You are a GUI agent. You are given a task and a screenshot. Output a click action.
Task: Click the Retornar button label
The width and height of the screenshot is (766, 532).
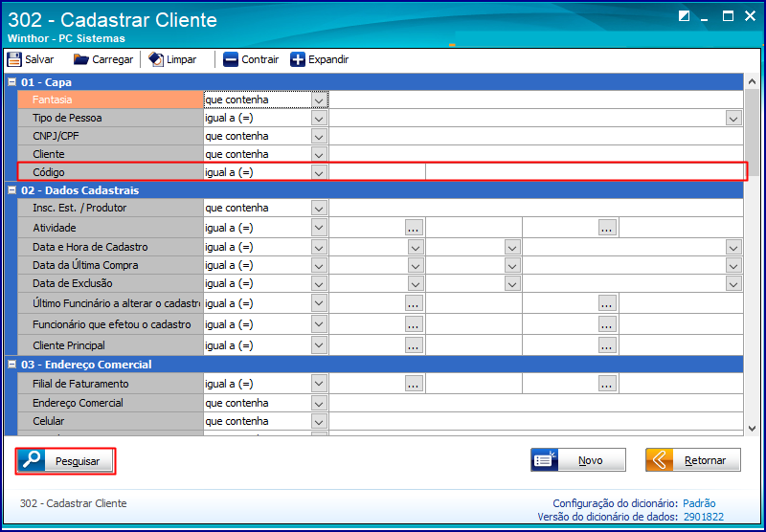(x=705, y=460)
